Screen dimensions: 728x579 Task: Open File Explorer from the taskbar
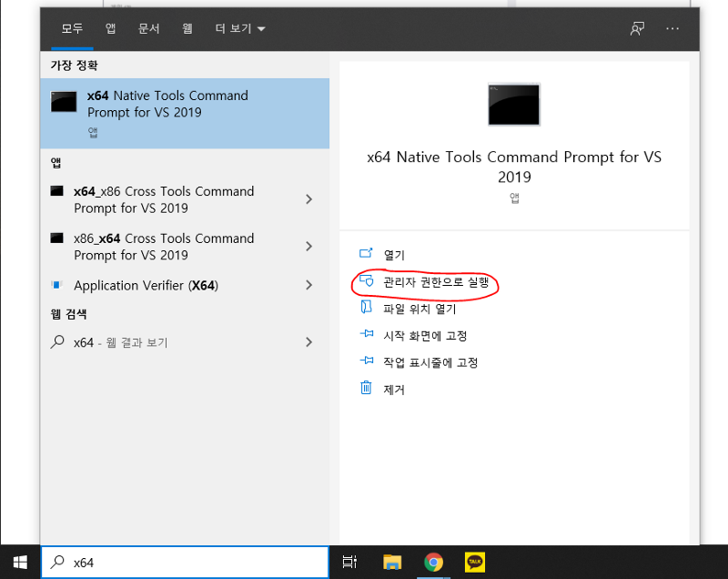tap(392, 563)
